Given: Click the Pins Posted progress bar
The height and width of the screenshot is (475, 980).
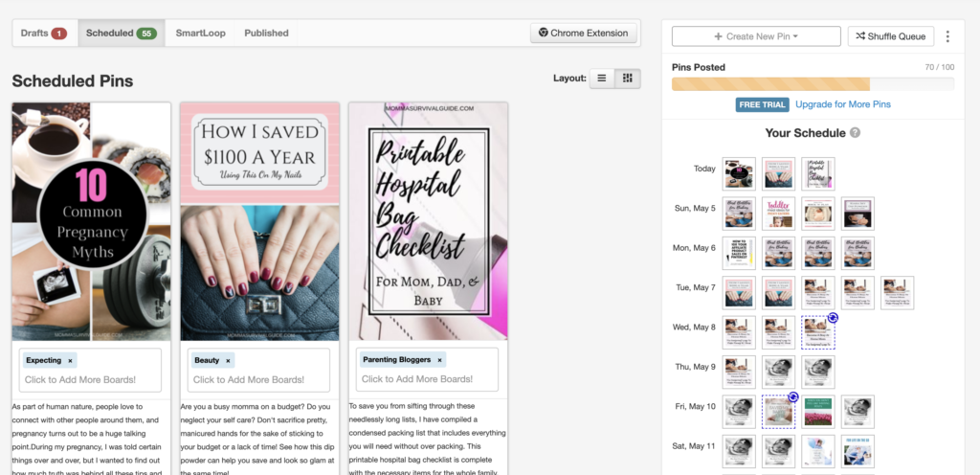Looking at the screenshot, I should coord(813,84).
